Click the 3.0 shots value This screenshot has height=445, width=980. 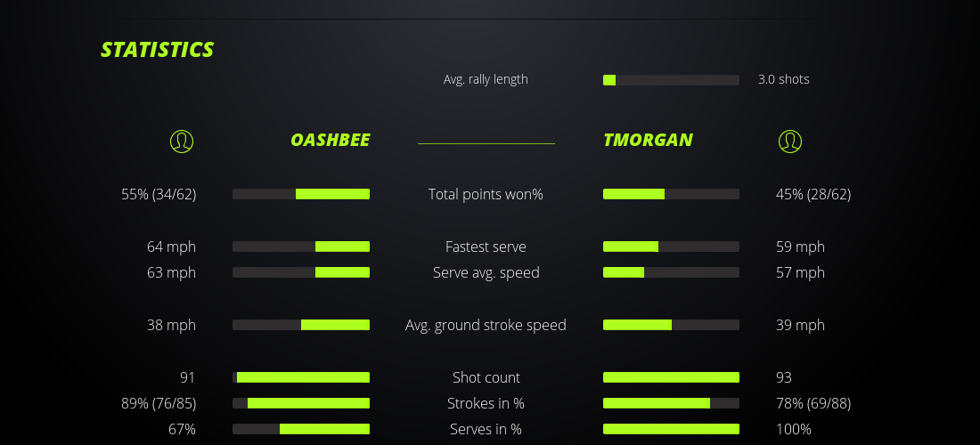pos(783,79)
